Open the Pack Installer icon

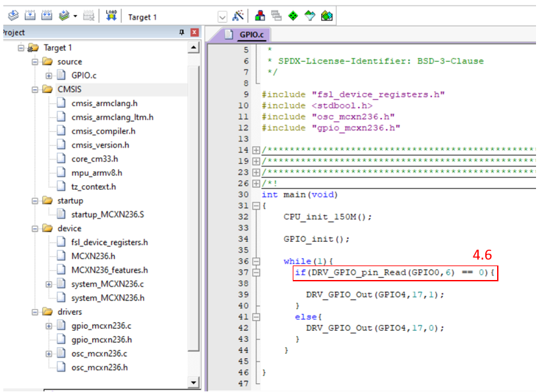[326, 16]
